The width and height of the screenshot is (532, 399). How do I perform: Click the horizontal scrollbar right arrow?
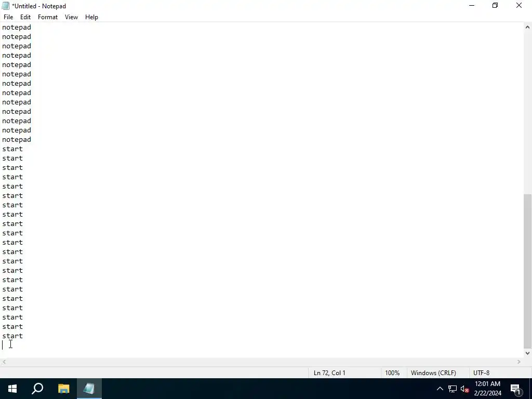pos(519,362)
